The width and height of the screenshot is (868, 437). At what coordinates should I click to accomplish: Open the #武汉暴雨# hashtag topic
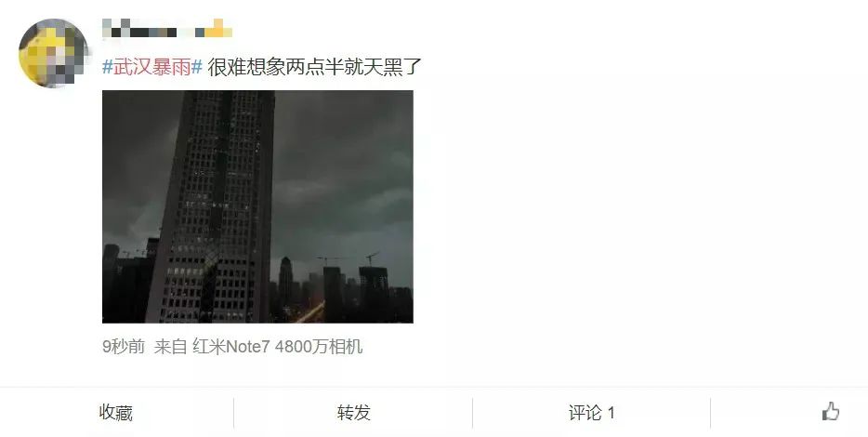(152, 67)
